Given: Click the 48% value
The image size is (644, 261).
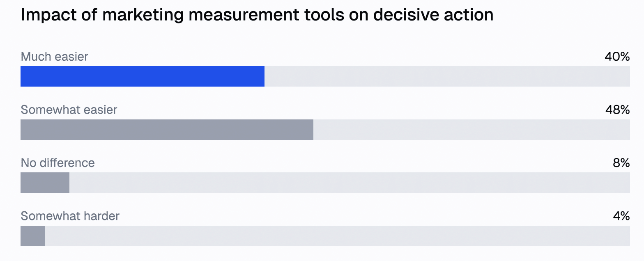Looking at the screenshot, I should 617,110.
